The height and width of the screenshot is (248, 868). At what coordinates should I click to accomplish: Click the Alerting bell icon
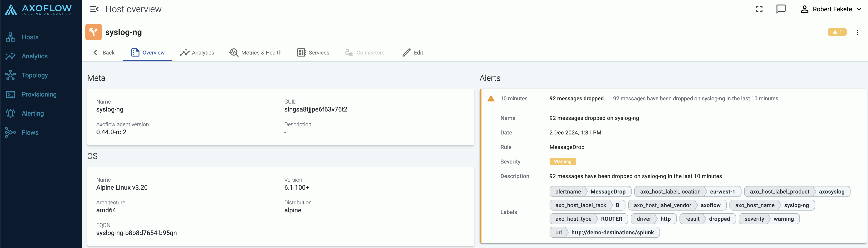coord(10,114)
